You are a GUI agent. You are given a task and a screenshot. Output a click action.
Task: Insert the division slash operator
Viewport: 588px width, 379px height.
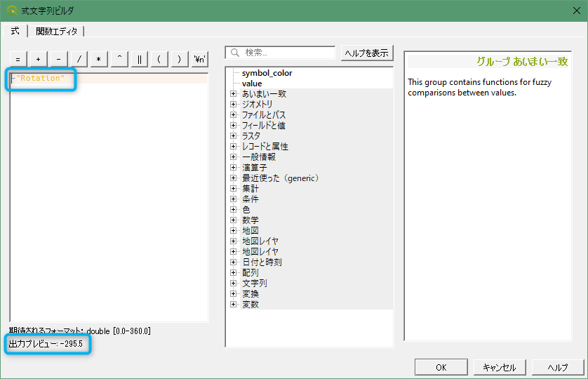tap(79, 60)
